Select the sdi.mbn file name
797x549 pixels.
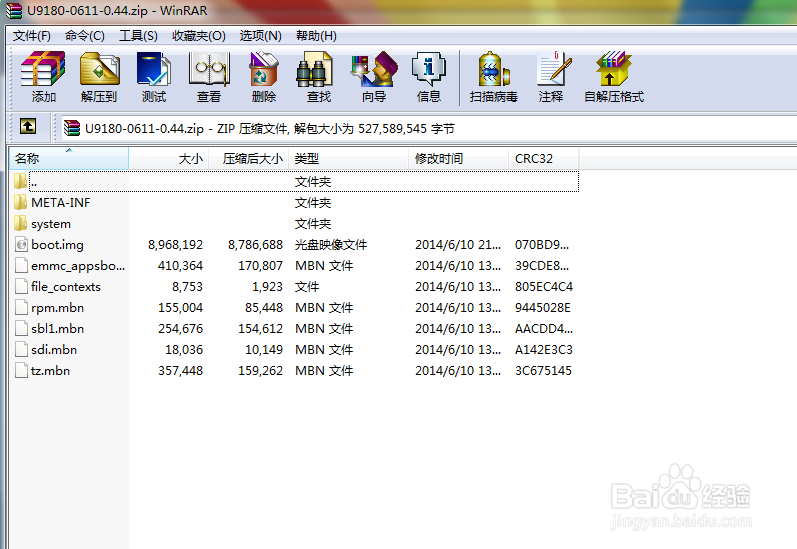pyautogui.click(x=54, y=350)
